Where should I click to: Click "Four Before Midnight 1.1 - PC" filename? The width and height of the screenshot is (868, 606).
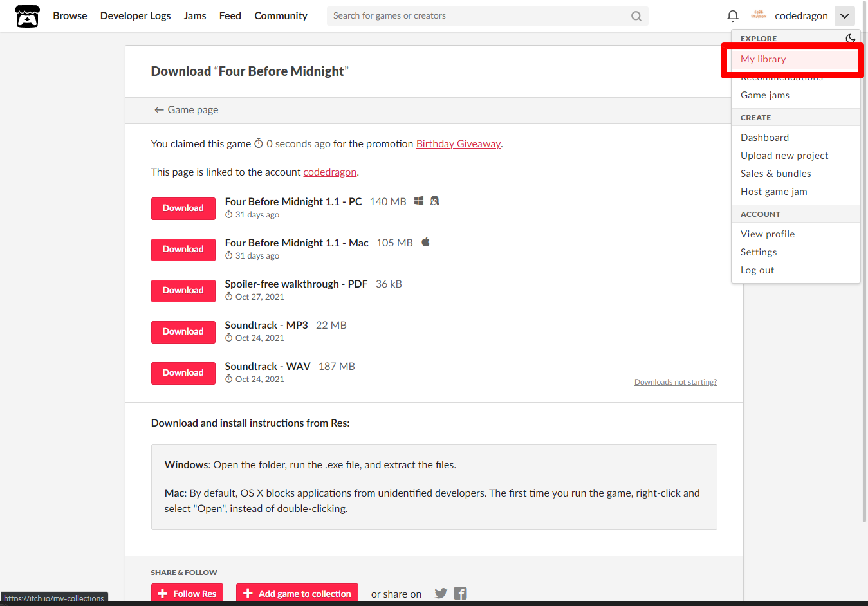(x=293, y=202)
